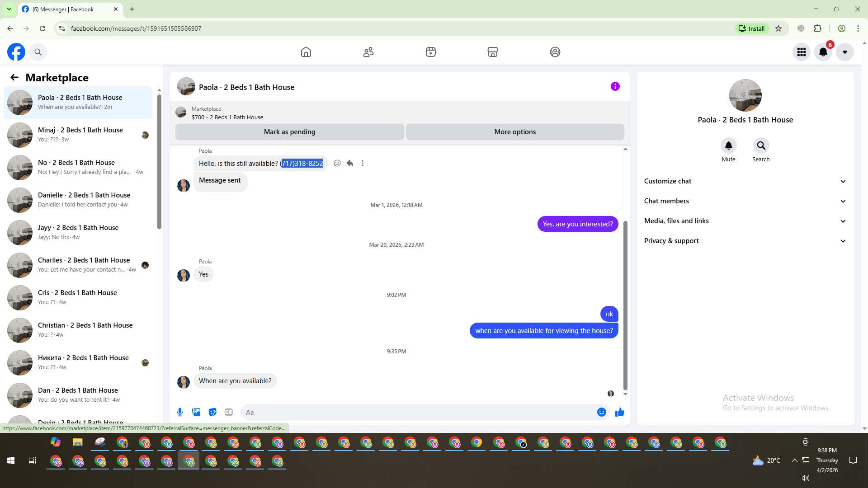This screenshot has height=488, width=868.
Task: Open the No · 2 Beds conversation
Action: coord(78,168)
